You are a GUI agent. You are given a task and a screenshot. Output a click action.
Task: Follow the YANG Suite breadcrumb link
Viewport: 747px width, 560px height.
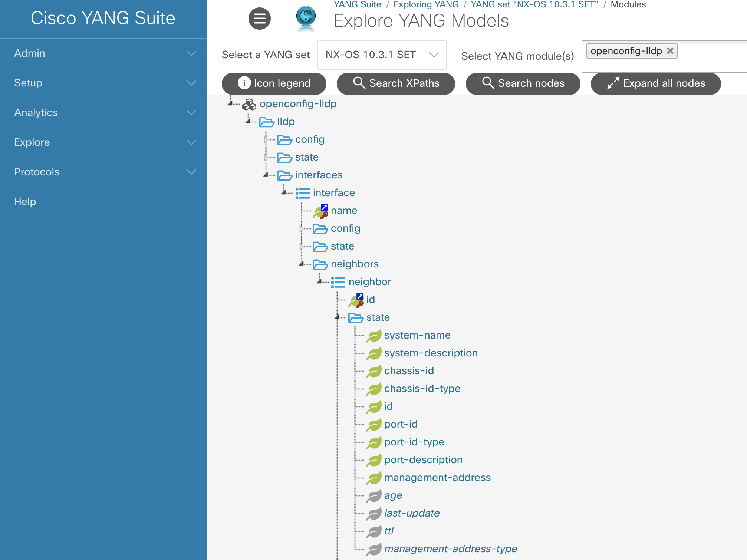pos(357,4)
